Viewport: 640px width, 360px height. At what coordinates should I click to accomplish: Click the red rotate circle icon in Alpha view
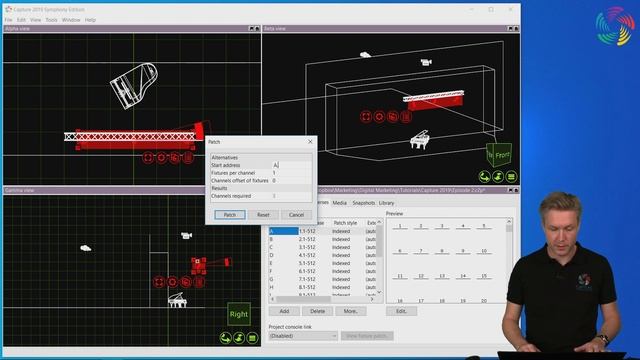(x=162, y=158)
